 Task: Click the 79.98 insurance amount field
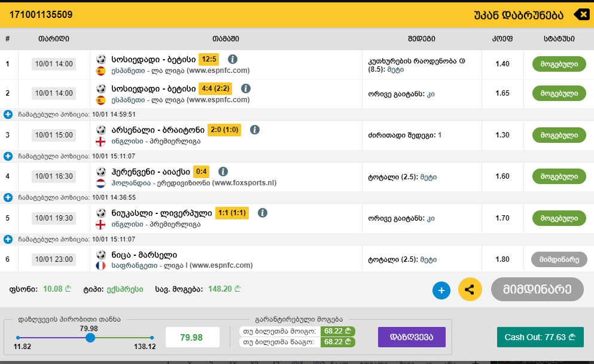(193, 337)
